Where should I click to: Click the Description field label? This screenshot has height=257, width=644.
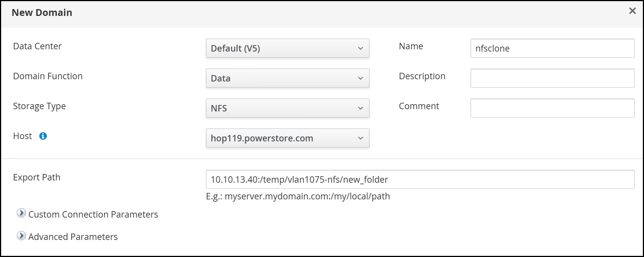click(x=422, y=77)
